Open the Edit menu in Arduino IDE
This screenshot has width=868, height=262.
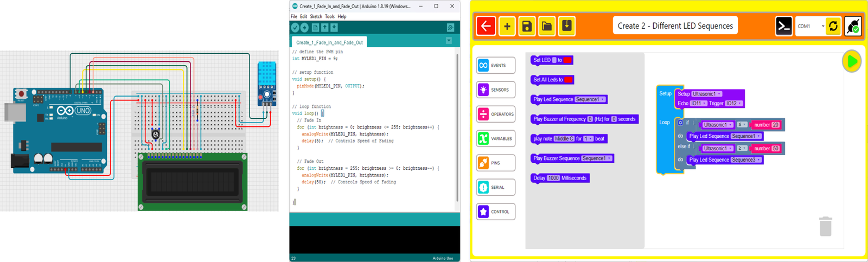coord(303,17)
